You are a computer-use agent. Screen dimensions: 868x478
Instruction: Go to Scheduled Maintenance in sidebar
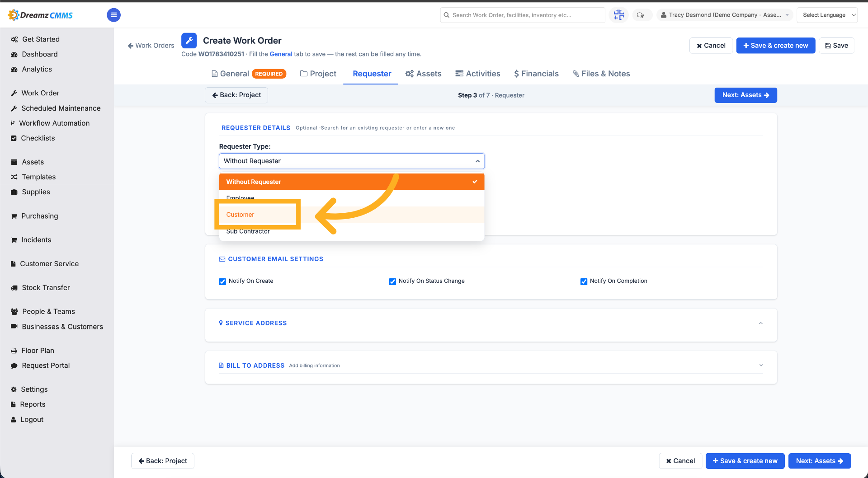tap(61, 108)
